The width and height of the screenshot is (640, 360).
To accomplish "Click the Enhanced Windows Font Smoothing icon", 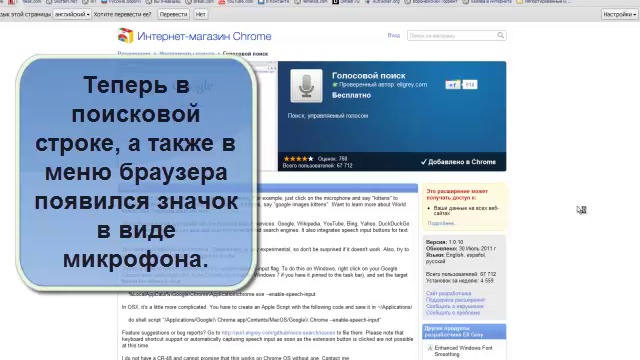I will tap(430, 348).
